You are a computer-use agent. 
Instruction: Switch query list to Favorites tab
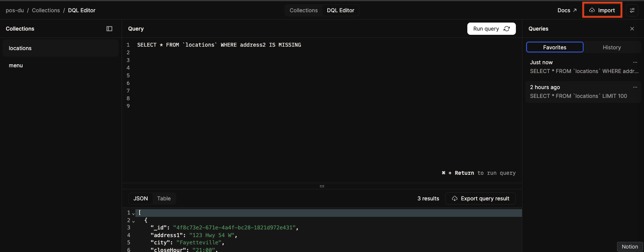coord(555,47)
